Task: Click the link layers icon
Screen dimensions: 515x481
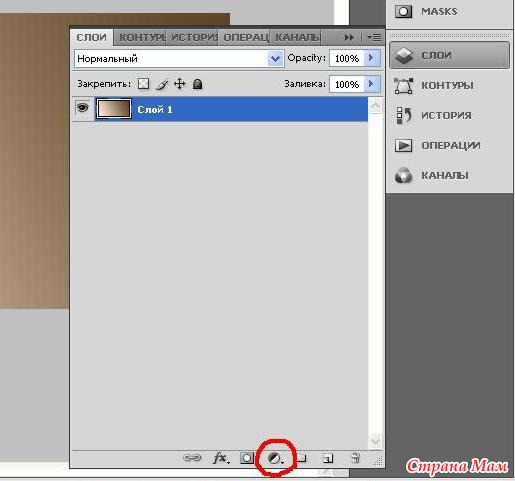Action: tap(192, 458)
